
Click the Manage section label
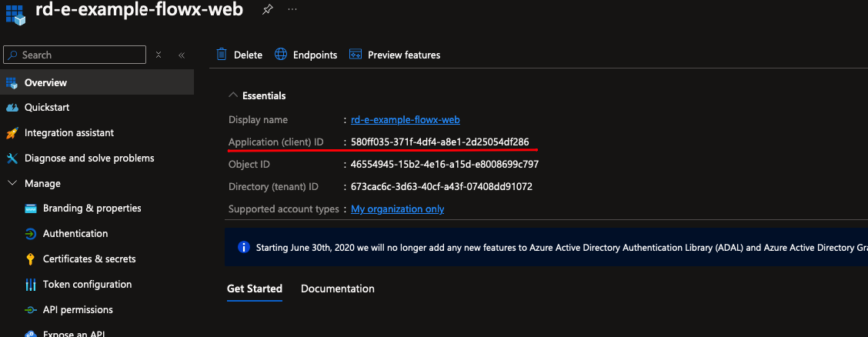pyautogui.click(x=42, y=183)
